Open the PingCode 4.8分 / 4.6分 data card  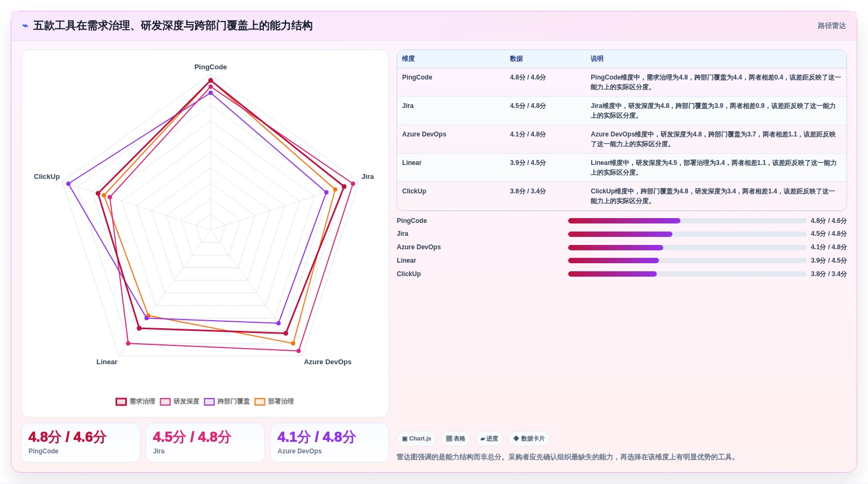81,443
